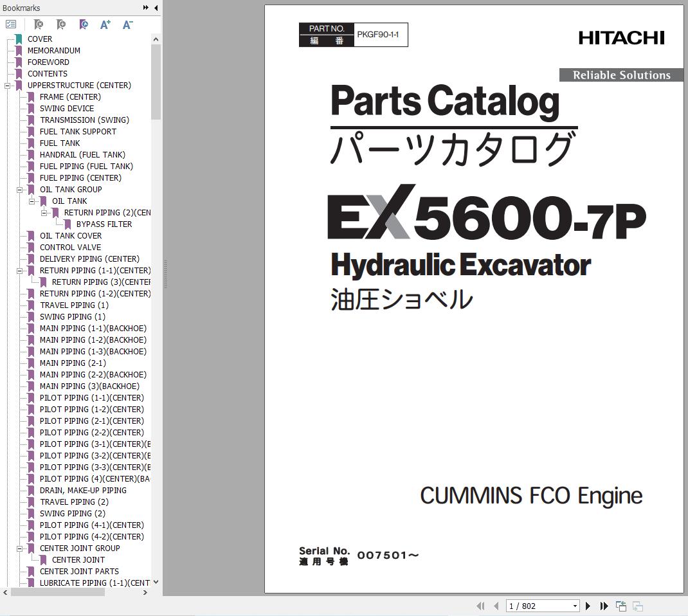
Task: Collapse the Bookmarks panel with left arrow
Action: [156, 8]
